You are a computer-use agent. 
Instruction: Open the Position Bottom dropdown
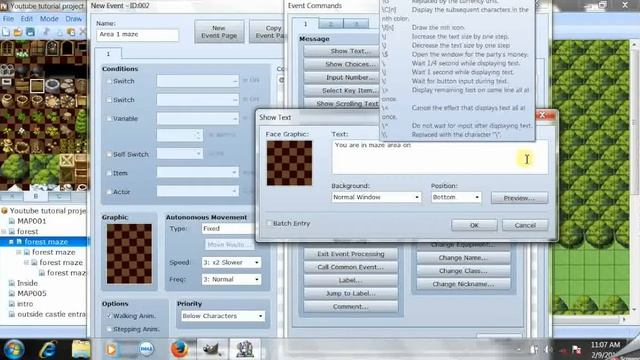(x=456, y=197)
